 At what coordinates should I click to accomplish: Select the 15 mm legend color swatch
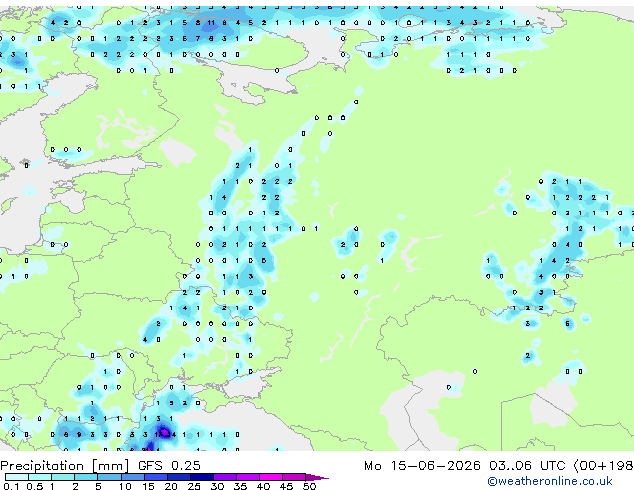pyautogui.click(x=155, y=477)
